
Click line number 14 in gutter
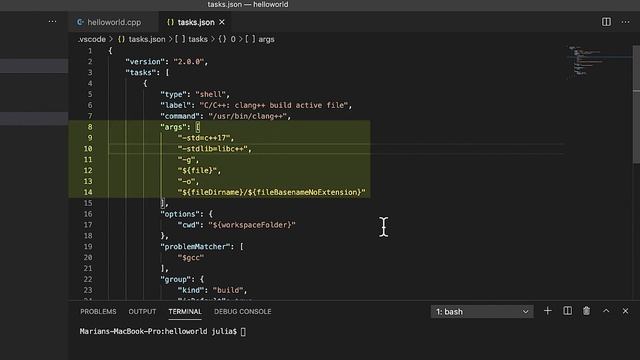88,192
